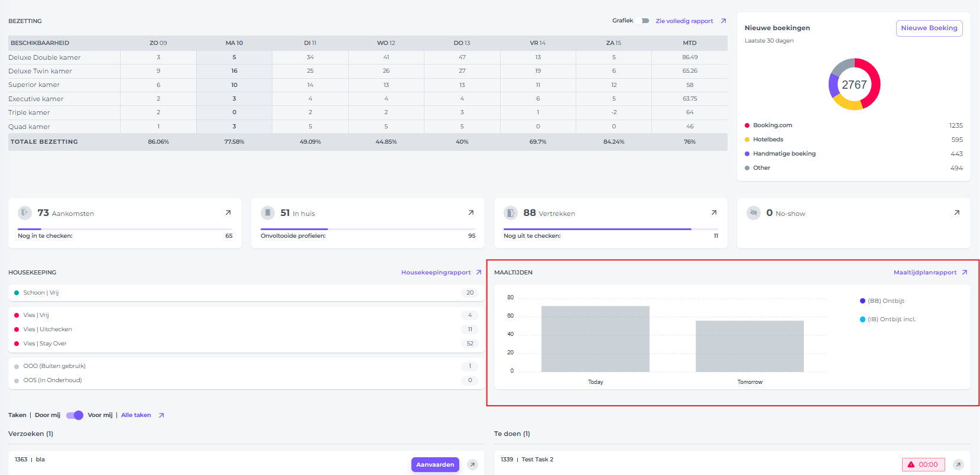Screen dimensions: 980x475
Task: Open Vertrekken details arrow icon
Action: click(714, 213)
